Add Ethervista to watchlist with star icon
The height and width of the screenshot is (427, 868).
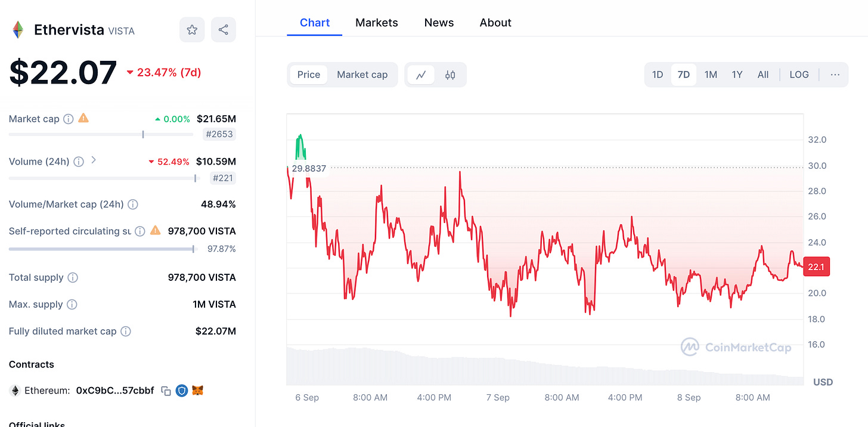(x=192, y=30)
